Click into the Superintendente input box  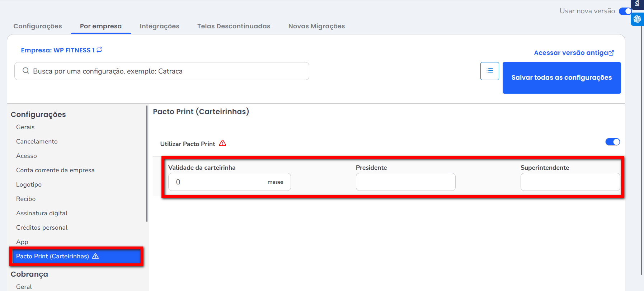[x=570, y=182]
